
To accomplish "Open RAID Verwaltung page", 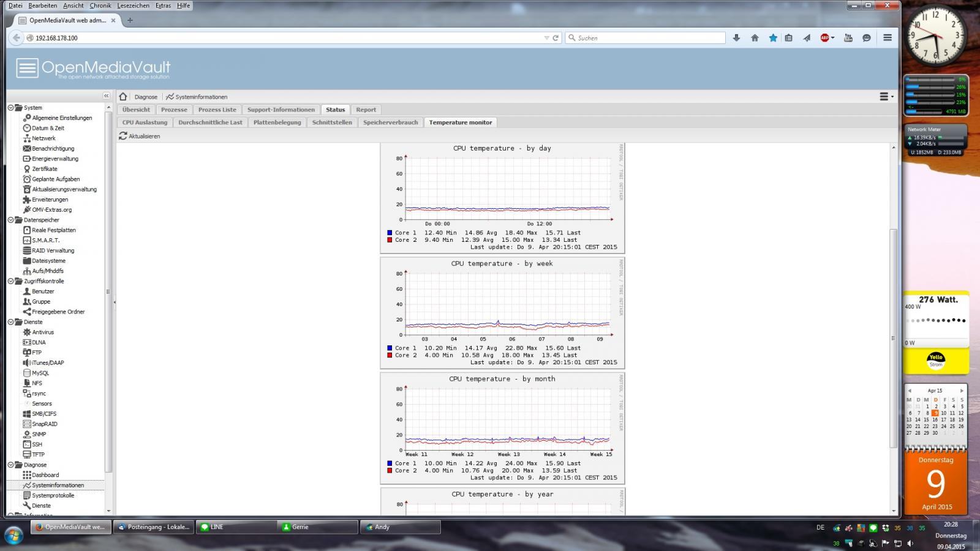I will tap(53, 250).
